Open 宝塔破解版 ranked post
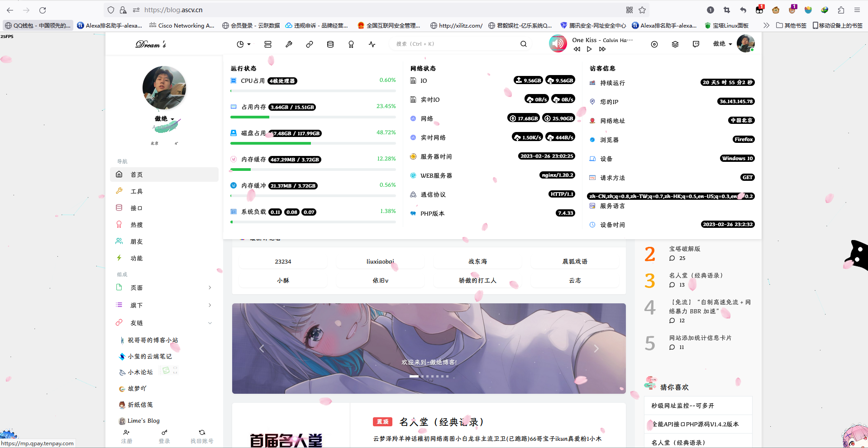The image size is (868, 448). coord(685,249)
